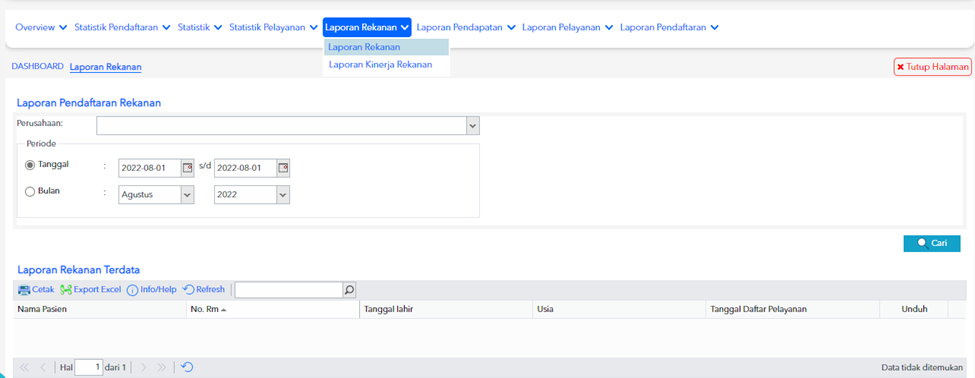The image size is (975, 378).
Task: Open the Agustus month dropdown
Action: click(x=188, y=195)
